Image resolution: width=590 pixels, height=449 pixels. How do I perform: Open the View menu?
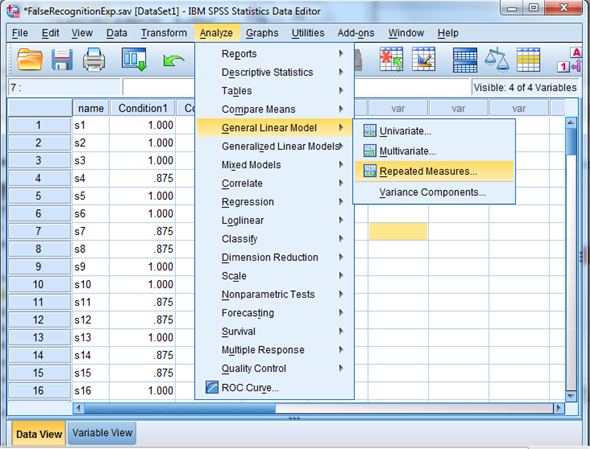coord(82,33)
